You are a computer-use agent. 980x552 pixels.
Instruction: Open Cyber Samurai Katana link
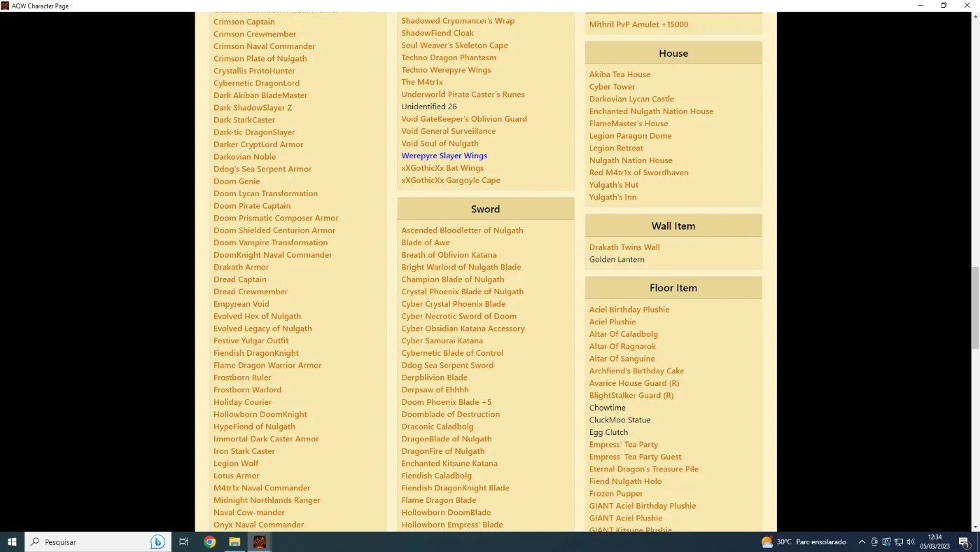coord(442,340)
